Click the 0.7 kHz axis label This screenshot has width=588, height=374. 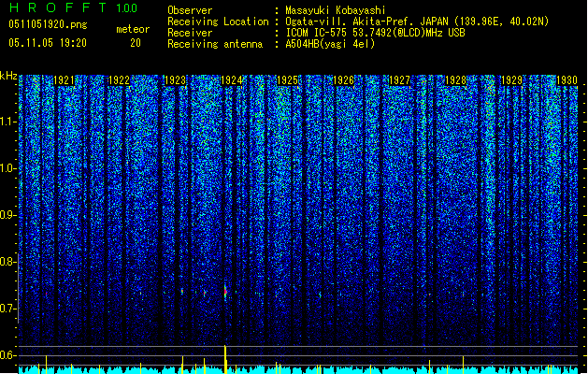click(x=8, y=309)
